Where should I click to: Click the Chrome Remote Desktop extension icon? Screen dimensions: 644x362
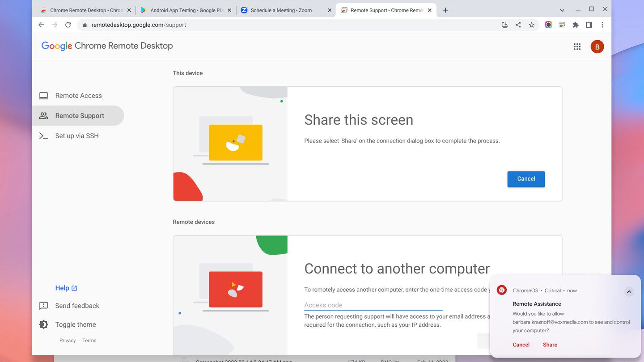pos(562,25)
